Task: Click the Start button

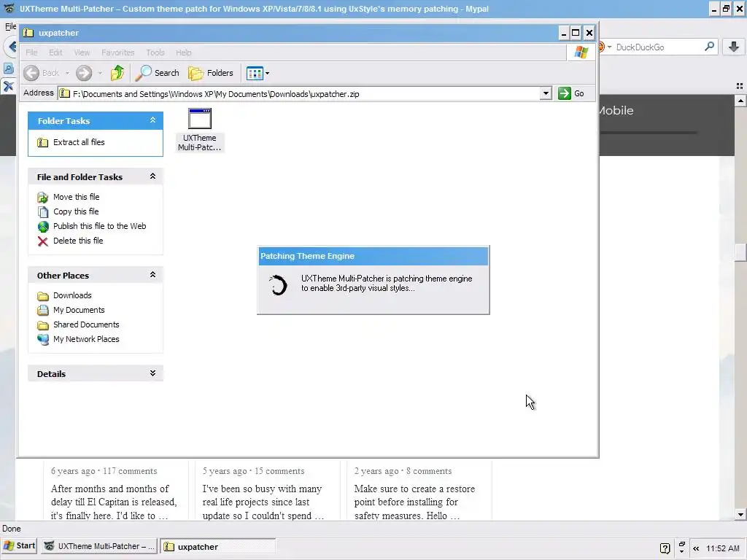Action: click(x=20, y=545)
